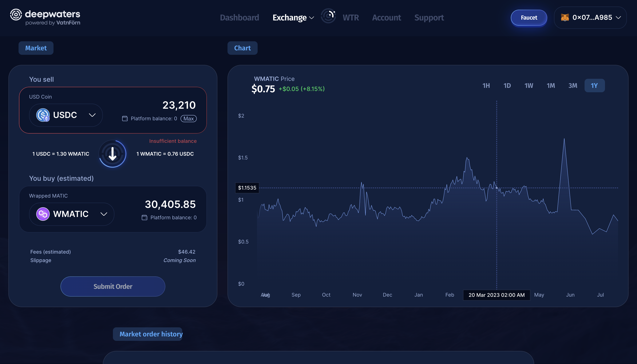
Task: Click the $1.1535 price axis label
Action: pos(247,188)
